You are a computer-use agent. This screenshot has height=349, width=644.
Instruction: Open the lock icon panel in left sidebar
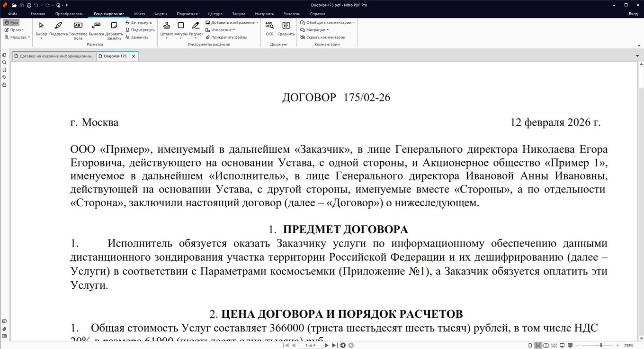pyautogui.click(x=4, y=85)
